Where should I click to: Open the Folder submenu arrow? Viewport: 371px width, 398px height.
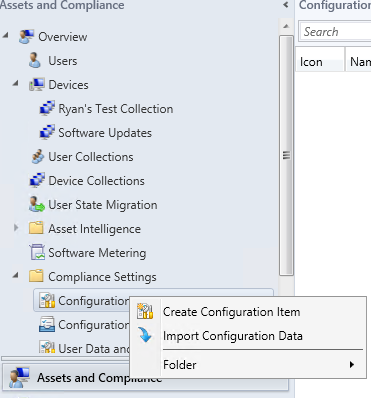(x=352, y=365)
